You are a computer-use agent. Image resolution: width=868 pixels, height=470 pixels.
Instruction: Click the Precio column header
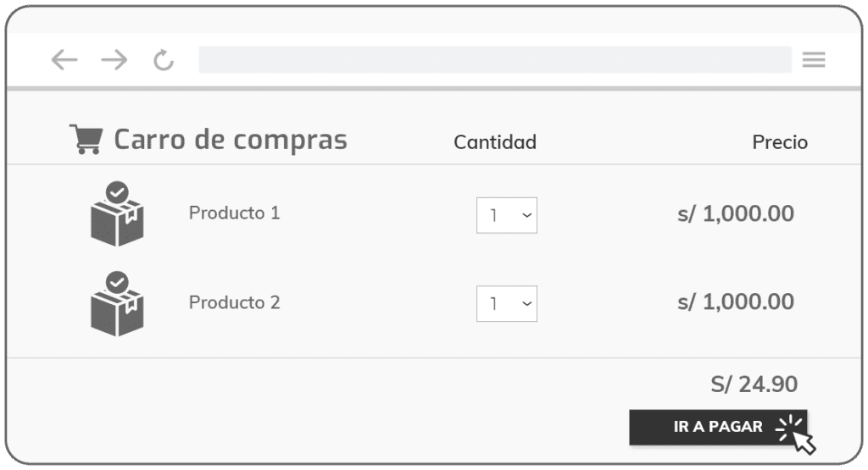(x=780, y=142)
